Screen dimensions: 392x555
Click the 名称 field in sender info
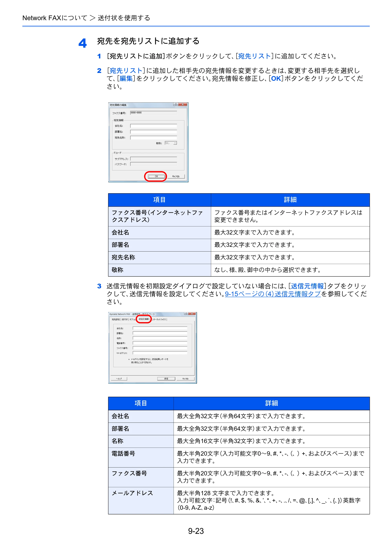tap(160, 338)
